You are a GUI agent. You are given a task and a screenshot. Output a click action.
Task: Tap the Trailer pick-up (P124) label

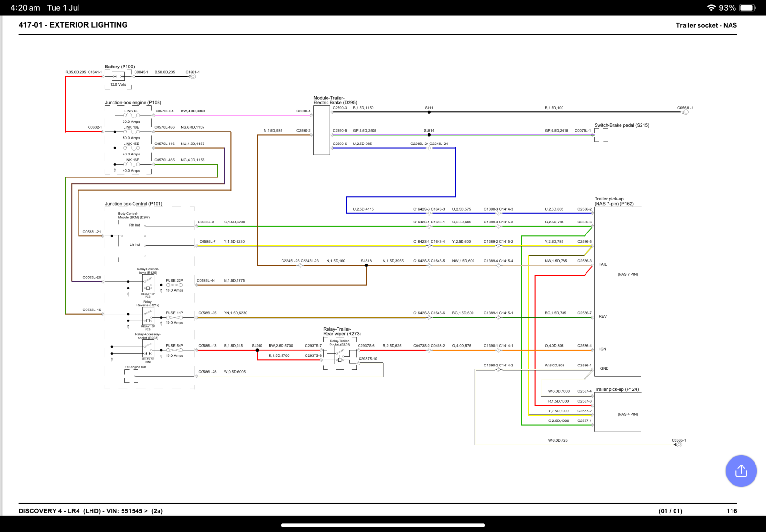617,389
